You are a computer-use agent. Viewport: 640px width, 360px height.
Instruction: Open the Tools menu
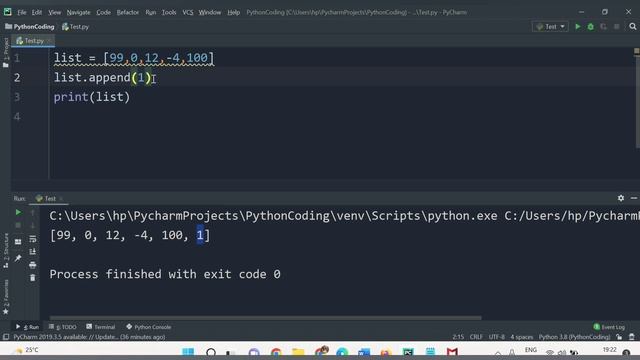[169, 12]
